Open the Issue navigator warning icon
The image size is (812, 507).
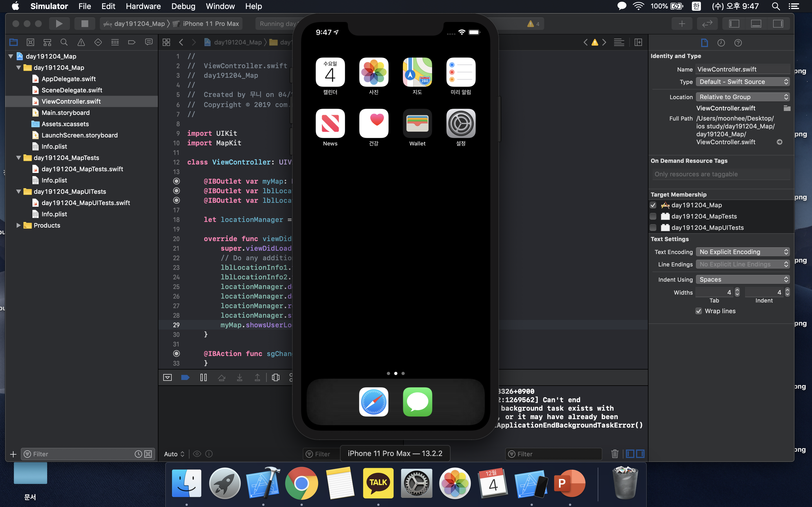point(81,42)
